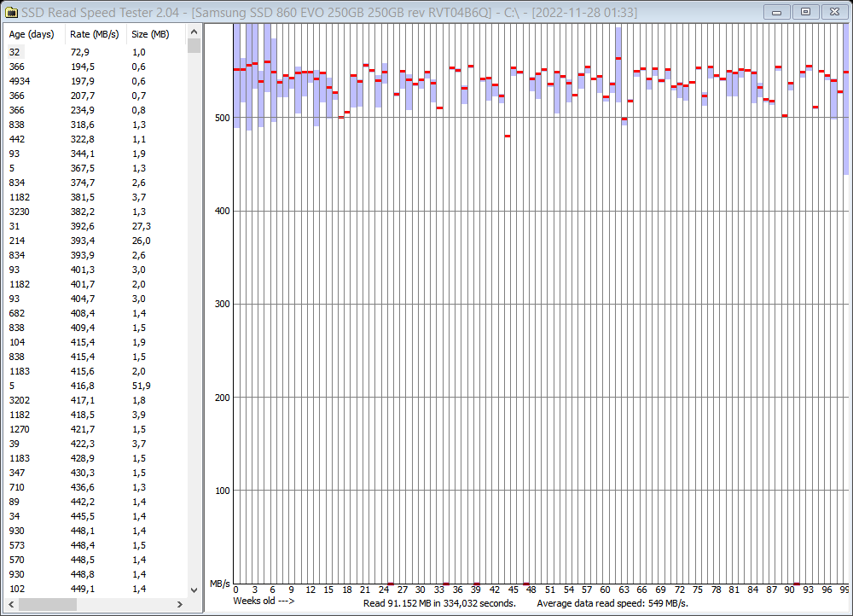Select the row with age 442
This screenshot has width=853, height=616.
coord(96,139)
